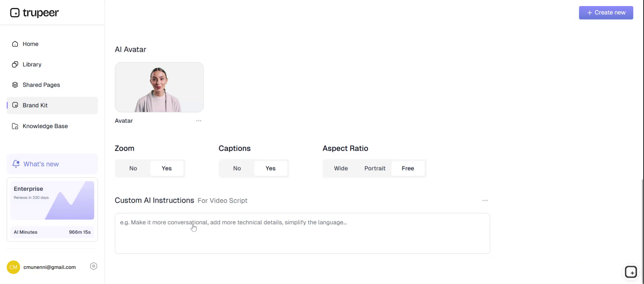Select Portrait aspect ratio
The image size is (644, 284).
[375, 169]
